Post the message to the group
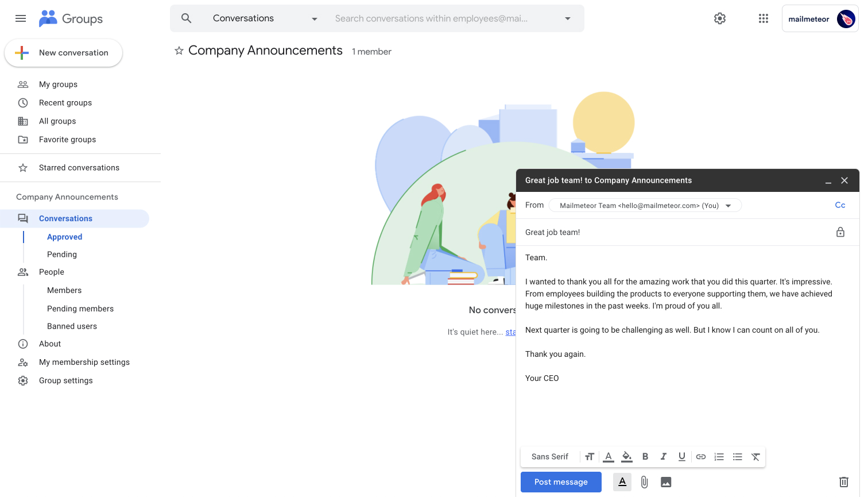 [560, 482]
